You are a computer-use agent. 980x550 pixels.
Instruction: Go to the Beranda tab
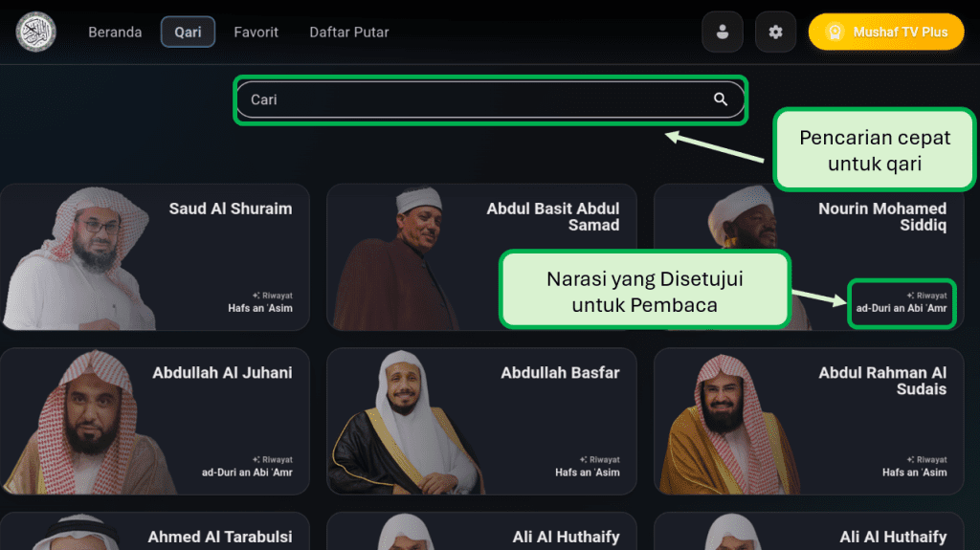click(x=115, y=32)
